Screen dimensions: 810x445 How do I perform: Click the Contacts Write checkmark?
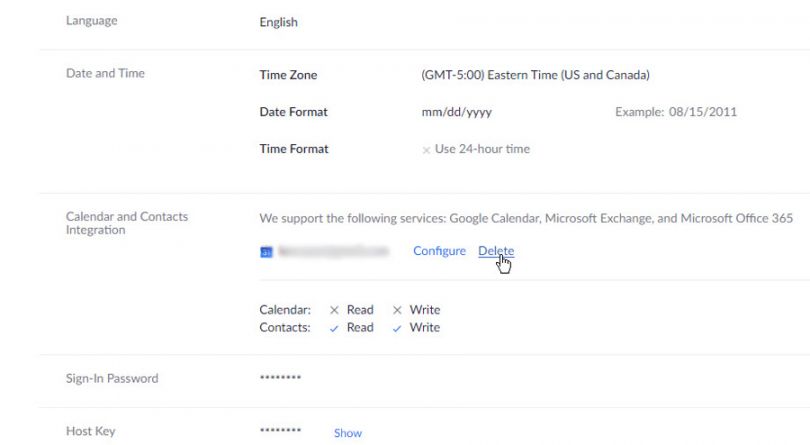click(398, 328)
